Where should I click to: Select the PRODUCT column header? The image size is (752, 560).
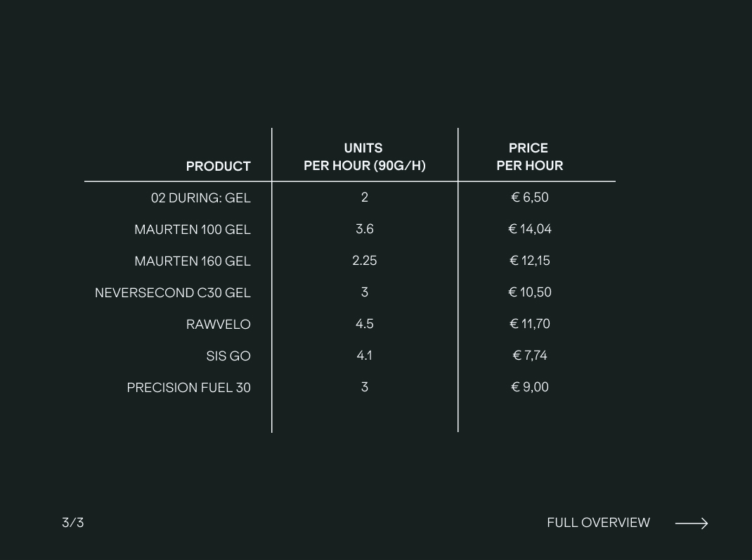coord(218,167)
